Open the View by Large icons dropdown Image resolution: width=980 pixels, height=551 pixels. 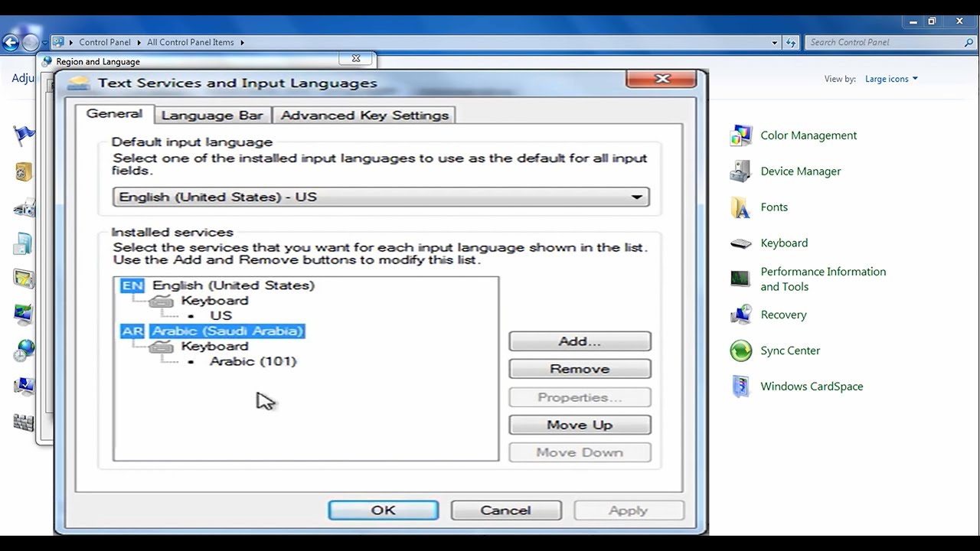point(891,79)
